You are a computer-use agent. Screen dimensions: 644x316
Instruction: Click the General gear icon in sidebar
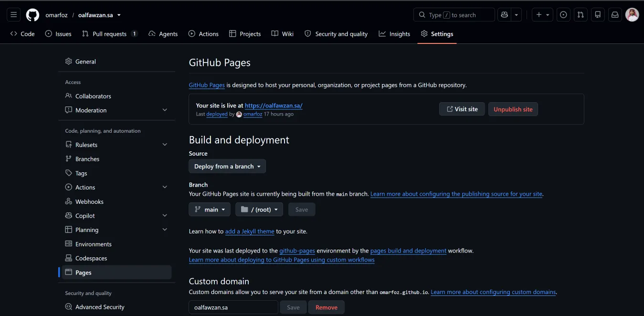click(x=69, y=62)
